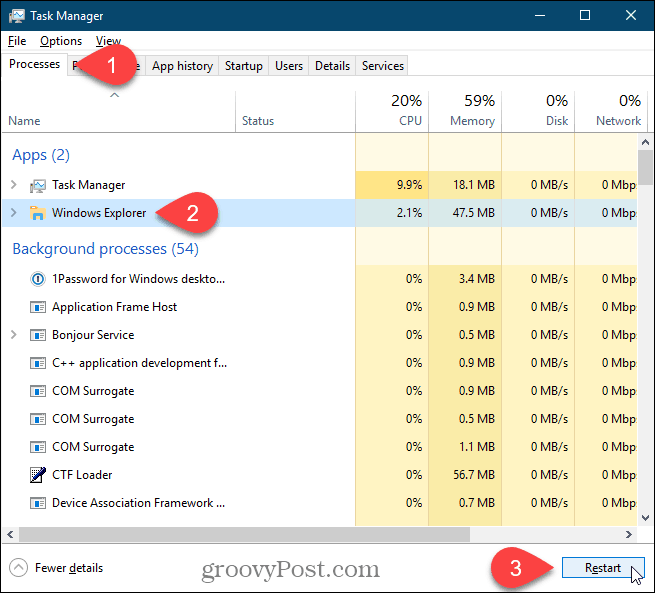Image resolution: width=655 pixels, height=593 pixels.
Task: Switch to the Details tab
Action: coord(332,66)
